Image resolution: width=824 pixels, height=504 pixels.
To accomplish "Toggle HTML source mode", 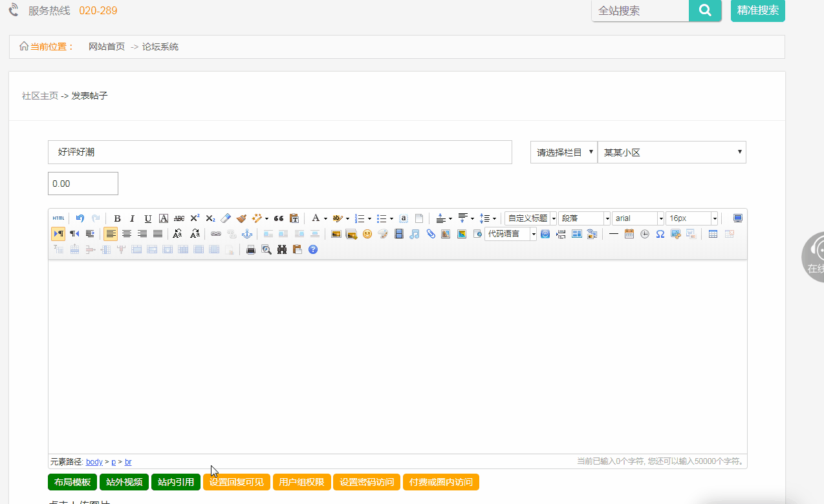I will click(59, 218).
